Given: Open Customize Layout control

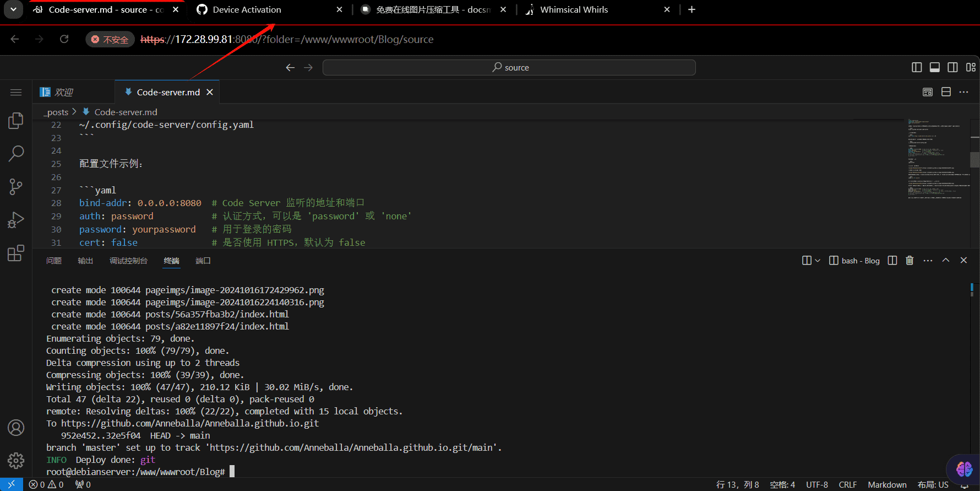Looking at the screenshot, I should pos(971,67).
